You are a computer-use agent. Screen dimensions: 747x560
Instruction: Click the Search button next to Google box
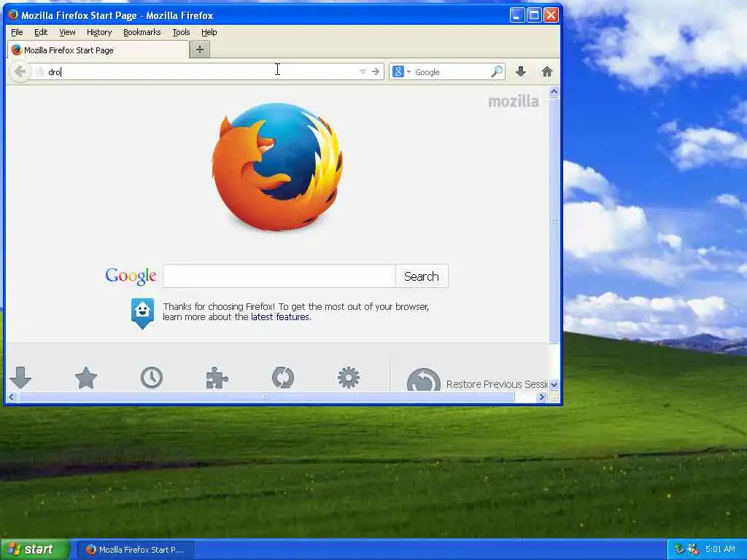pyautogui.click(x=421, y=276)
